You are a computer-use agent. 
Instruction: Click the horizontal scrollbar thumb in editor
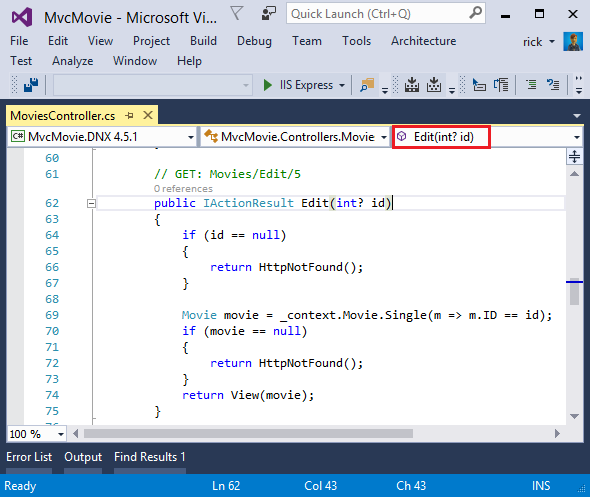(x=248, y=434)
